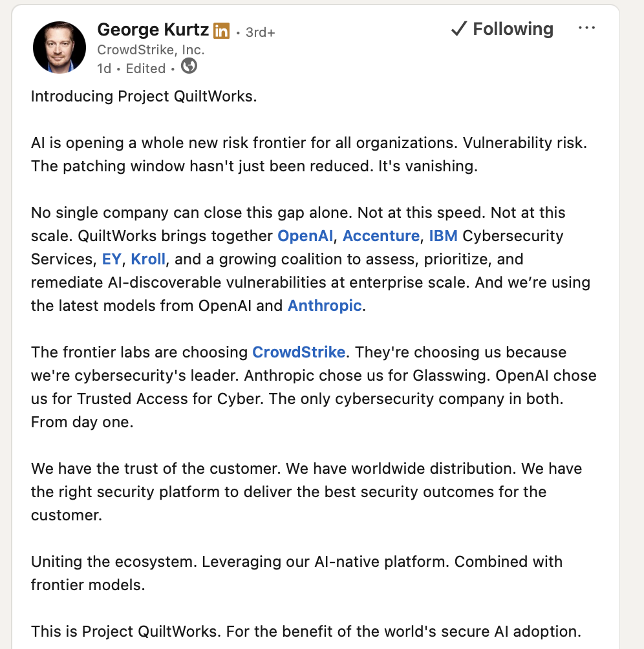Click the blue Anthropic mention link

click(x=325, y=306)
